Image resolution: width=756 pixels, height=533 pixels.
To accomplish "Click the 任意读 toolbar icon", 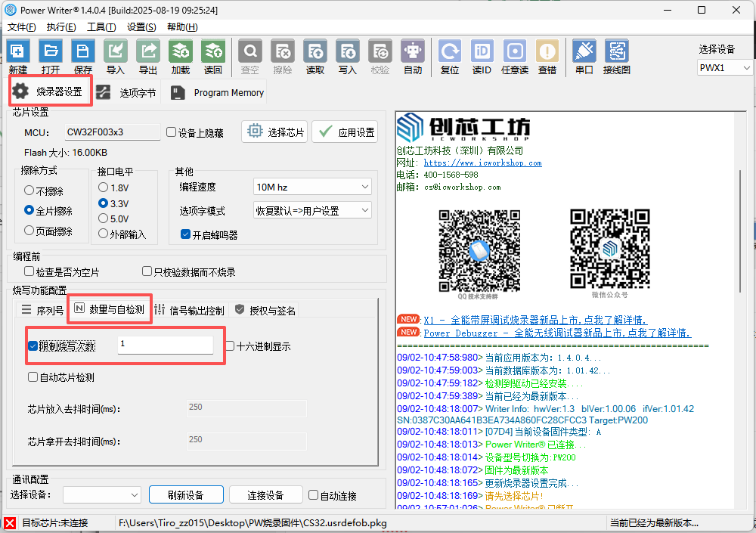I will (515, 51).
